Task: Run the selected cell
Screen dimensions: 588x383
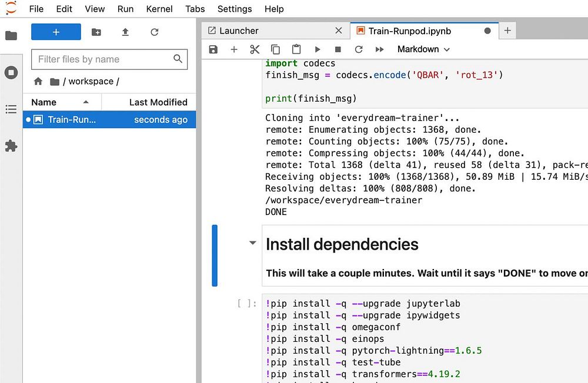Action: click(318, 49)
